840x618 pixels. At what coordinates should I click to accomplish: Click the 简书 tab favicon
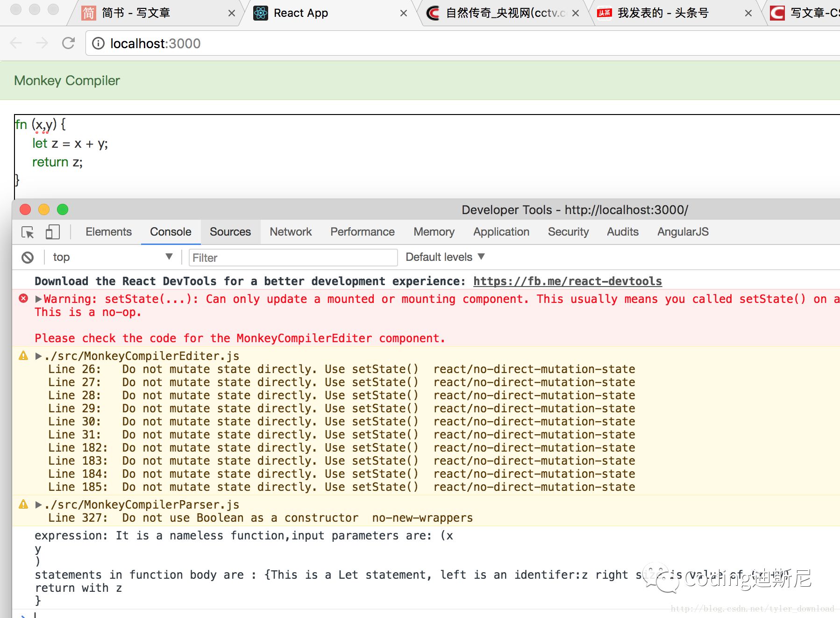pos(88,13)
